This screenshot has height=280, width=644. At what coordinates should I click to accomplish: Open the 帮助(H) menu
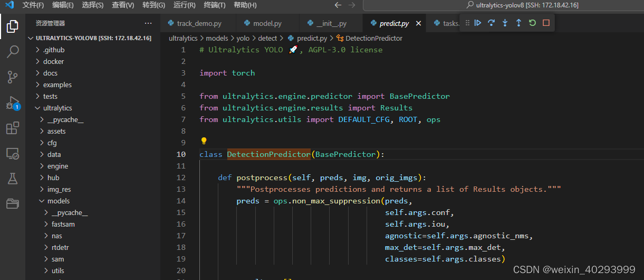pos(245,5)
